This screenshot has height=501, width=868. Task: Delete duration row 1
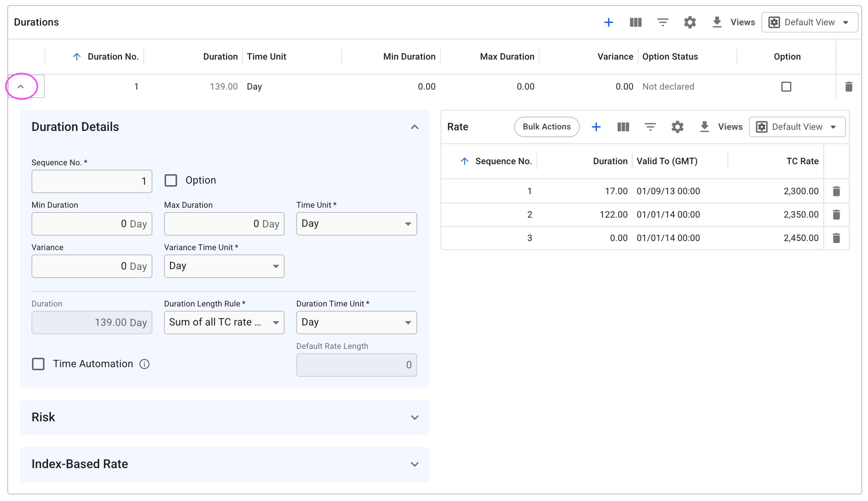[x=849, y=87]
